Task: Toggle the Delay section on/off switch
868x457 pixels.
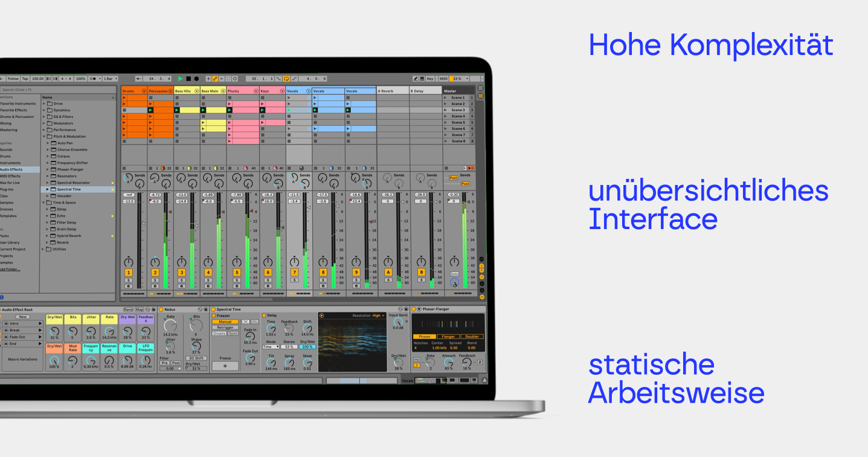Action: pos(264,316)
